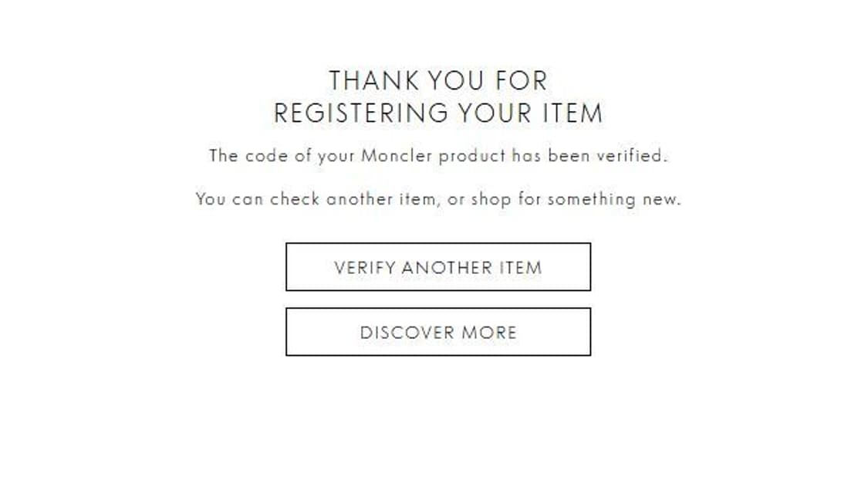
Task: Click the "THANK YOU FOR" heading line
Action: 437,80
